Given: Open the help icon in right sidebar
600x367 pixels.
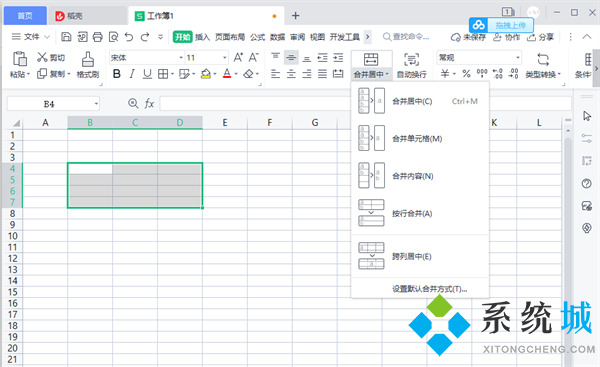Looking at the screenshot, I should [x=587, y=184].
